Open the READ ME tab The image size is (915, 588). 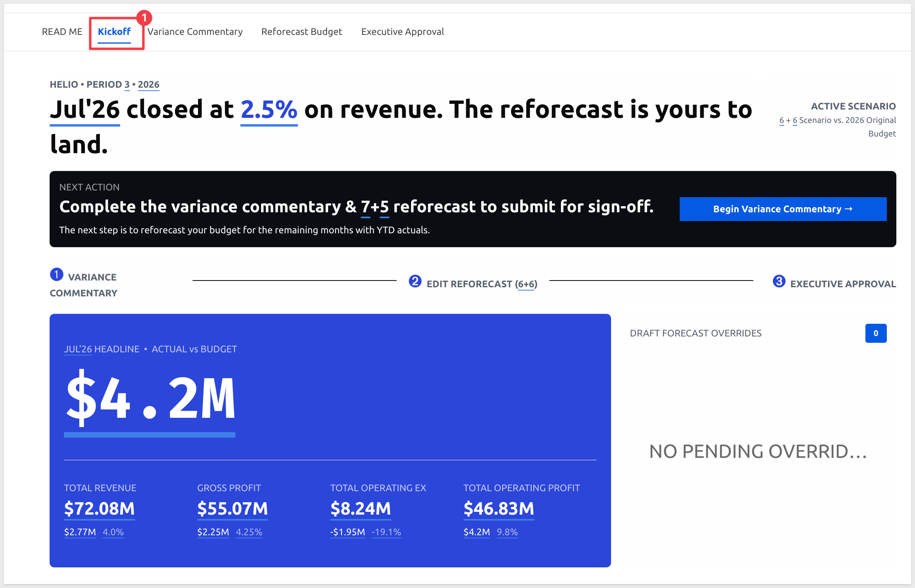[62, 32]
